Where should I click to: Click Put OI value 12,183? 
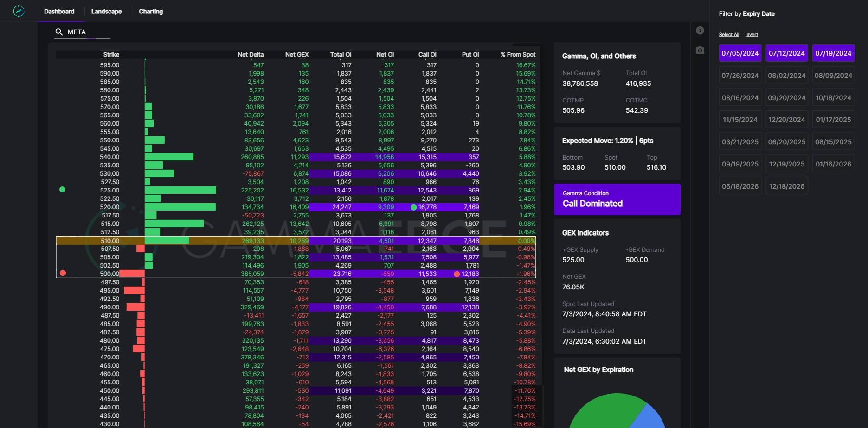pos(470,274)
